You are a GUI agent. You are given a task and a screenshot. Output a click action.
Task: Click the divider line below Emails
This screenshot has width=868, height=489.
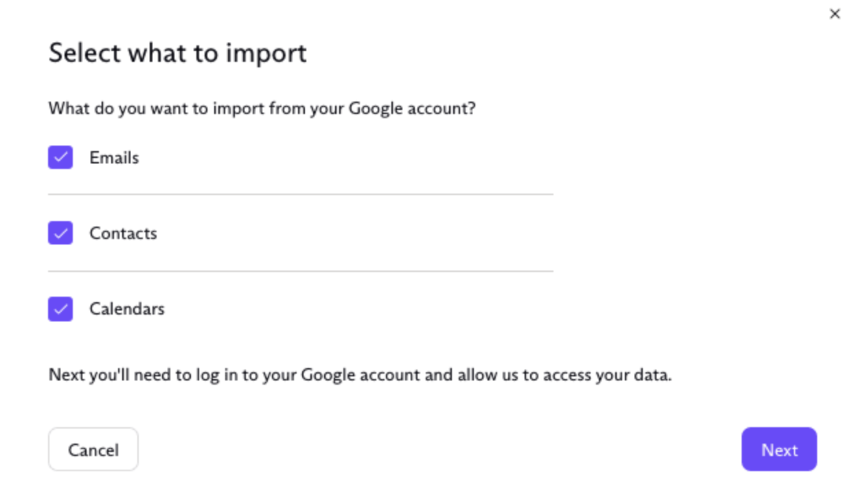point(300,194)
